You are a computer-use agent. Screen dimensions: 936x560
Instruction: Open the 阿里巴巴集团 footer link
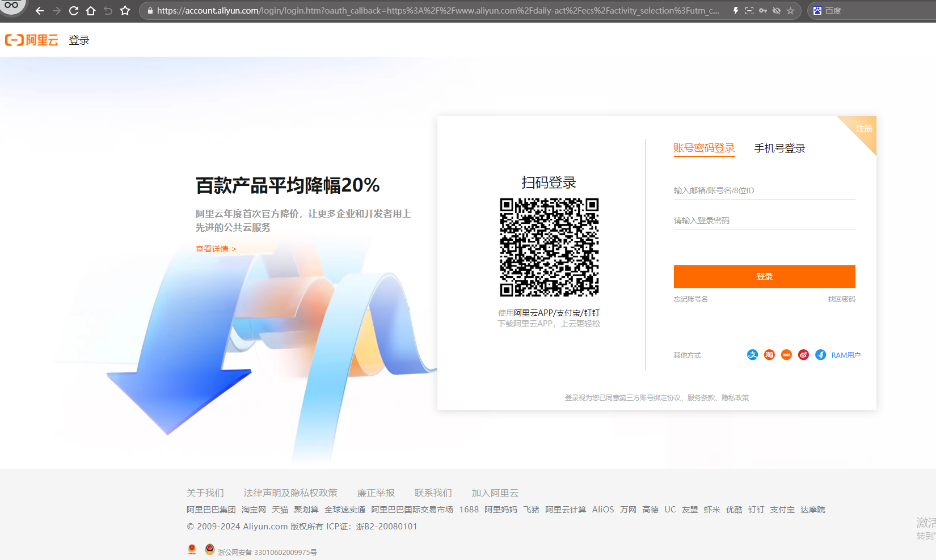coord(211,510)
